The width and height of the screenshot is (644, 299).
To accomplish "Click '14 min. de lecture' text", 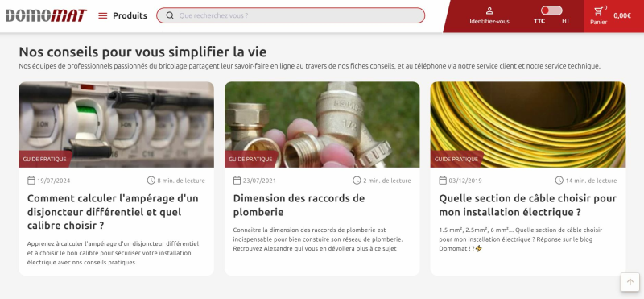I will (x=591, y=181).
